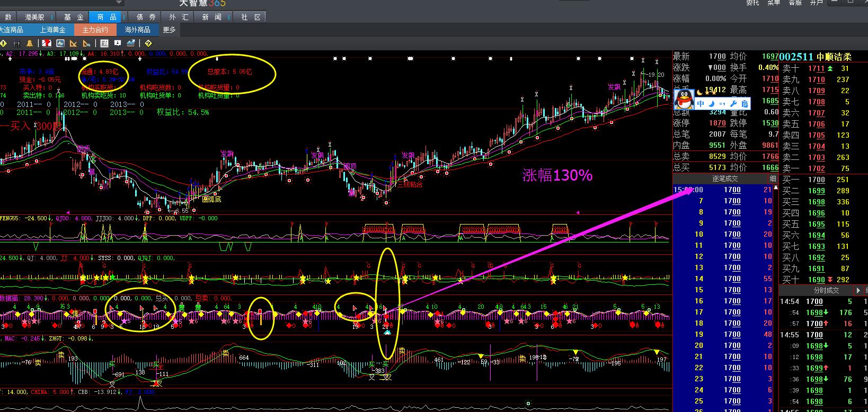
Task: Click the yellow question mark diamond help icon
Action: tap(148, 43)
